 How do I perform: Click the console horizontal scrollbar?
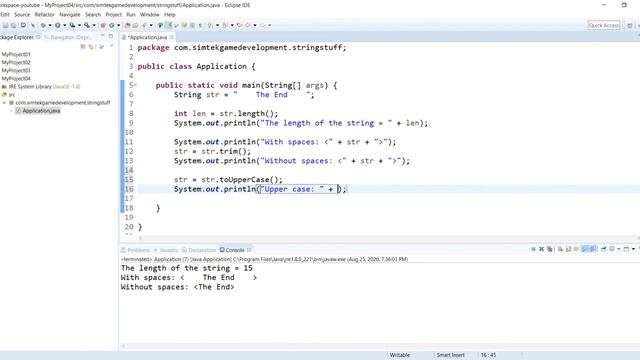[380, 346]
